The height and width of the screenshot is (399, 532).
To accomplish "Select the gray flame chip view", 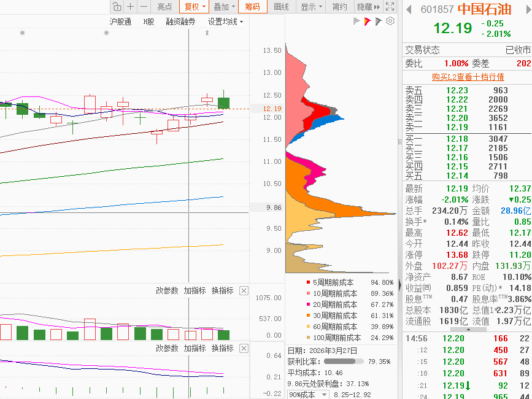I will click(x=379, y=21).
